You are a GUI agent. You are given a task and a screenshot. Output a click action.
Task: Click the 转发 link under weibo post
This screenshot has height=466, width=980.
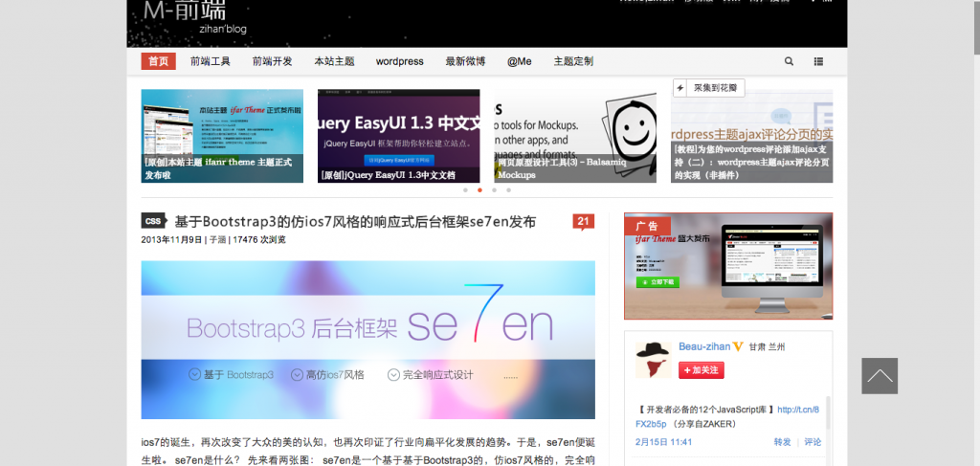tap(782, 442)
